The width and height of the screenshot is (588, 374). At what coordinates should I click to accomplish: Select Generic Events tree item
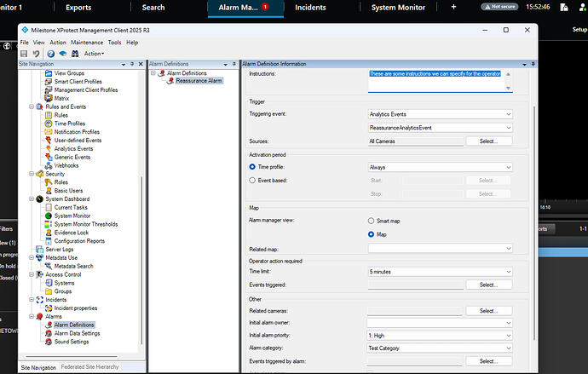click(x=72, y=157)
